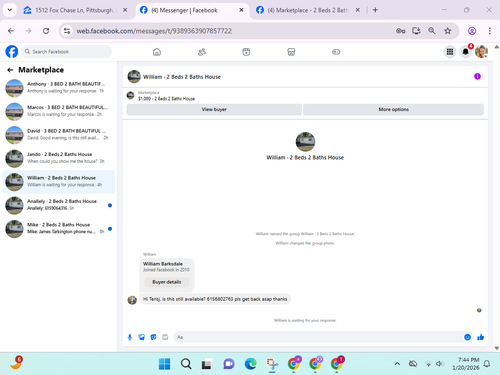Open David 3 BED 2 BATH conversation
500x375 pixels.
[59, 135]
